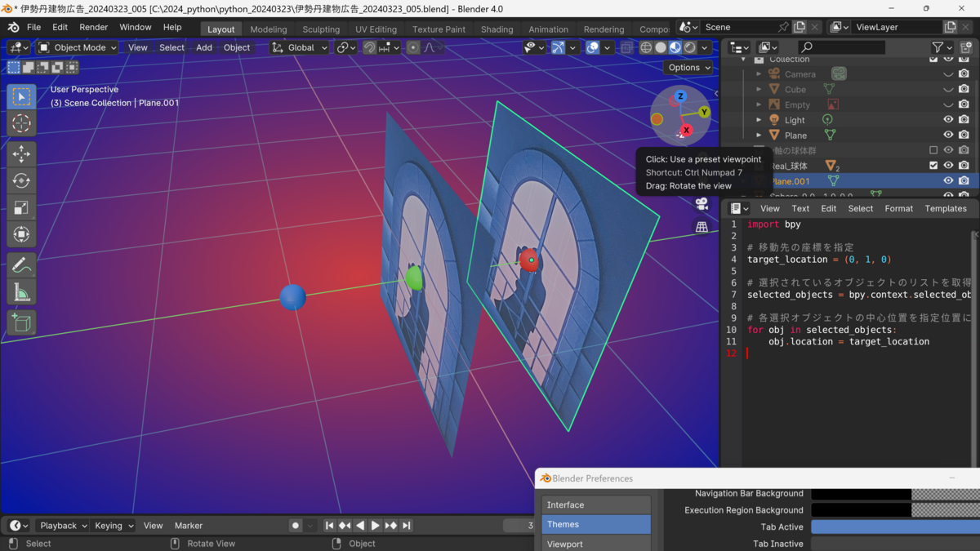Select the Rotate tool
The width and height of the screenshot is (980, 551).
coord(21,180)
